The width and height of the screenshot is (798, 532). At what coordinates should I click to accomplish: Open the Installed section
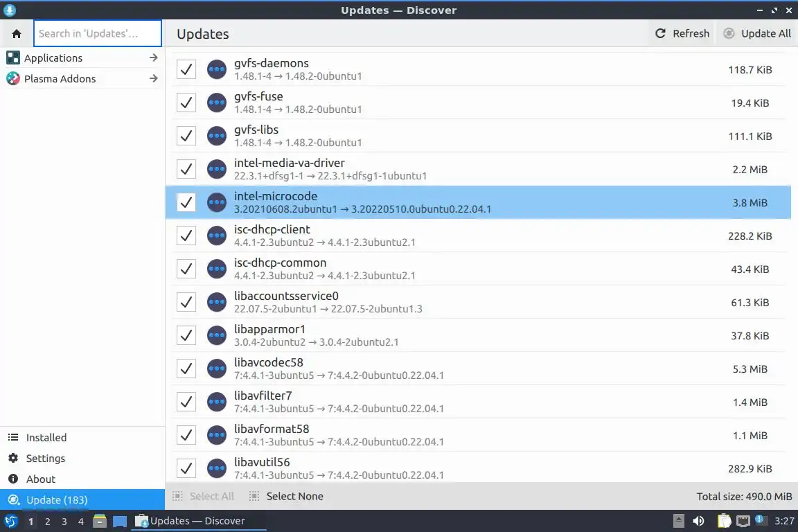(82, 437)
